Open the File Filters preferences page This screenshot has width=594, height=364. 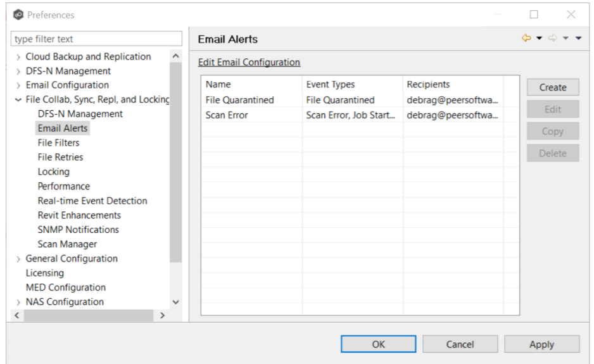point(58,143)
